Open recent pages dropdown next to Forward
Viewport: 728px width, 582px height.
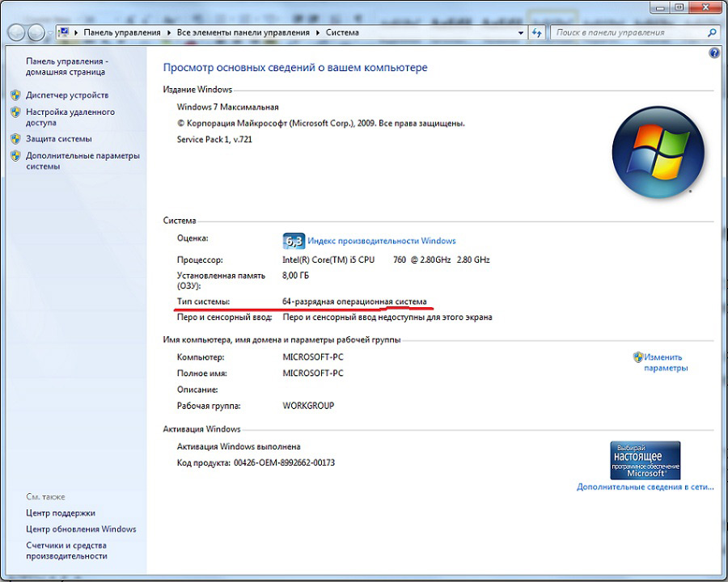(50, 33)
